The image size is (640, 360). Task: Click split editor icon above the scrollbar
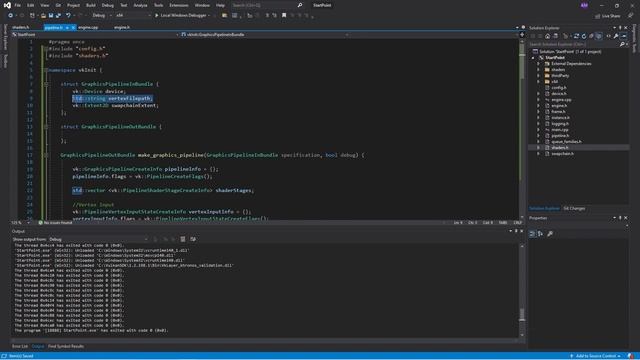pos(522,35)
